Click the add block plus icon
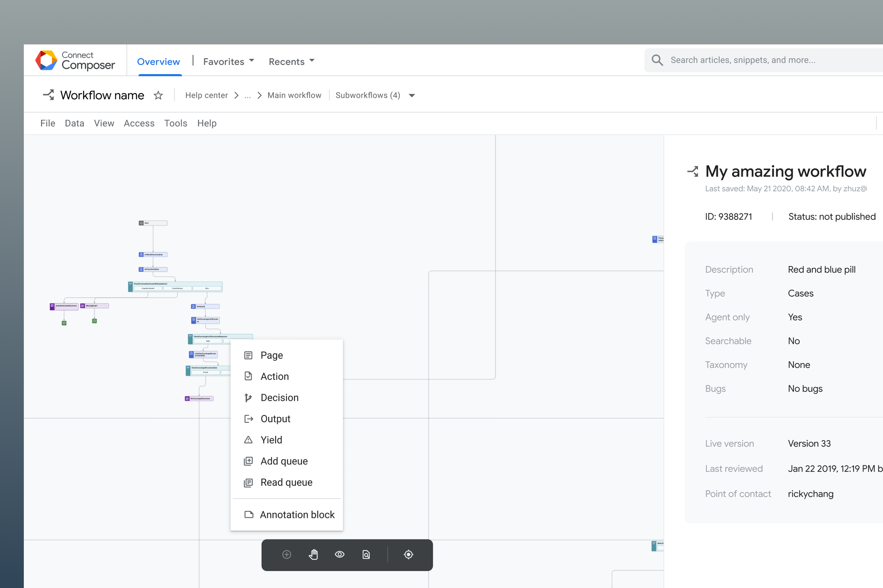This screenshot has width=883, height=588. tap(286, 554)
